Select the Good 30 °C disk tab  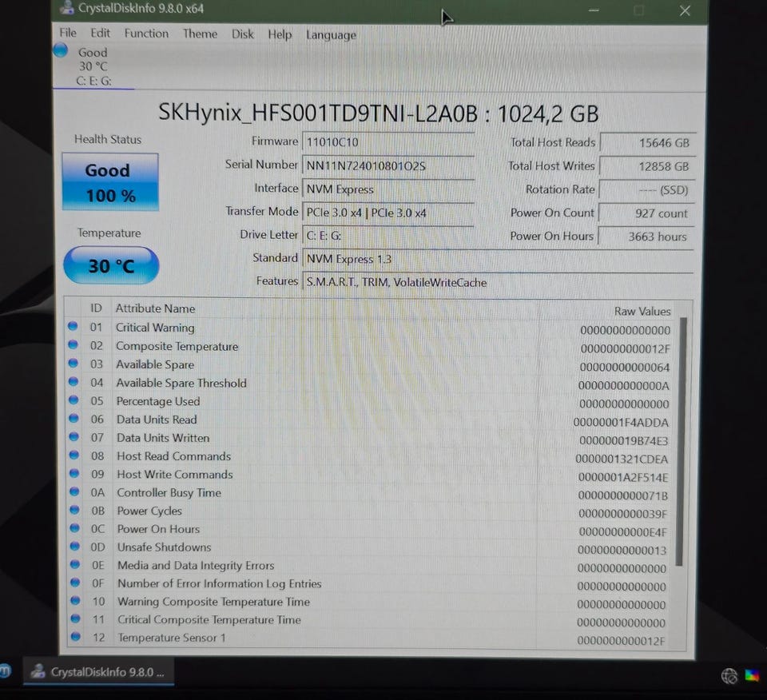(93, 66)
